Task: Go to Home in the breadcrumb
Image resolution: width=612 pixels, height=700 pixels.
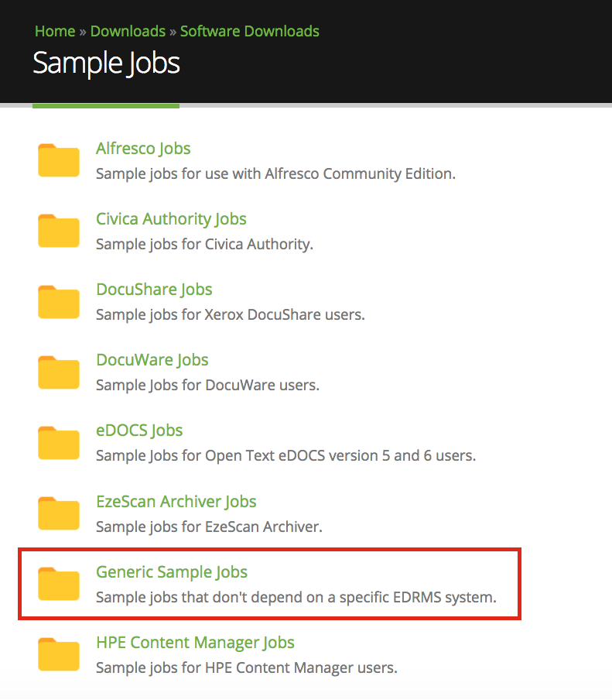Action: (55, 32)
